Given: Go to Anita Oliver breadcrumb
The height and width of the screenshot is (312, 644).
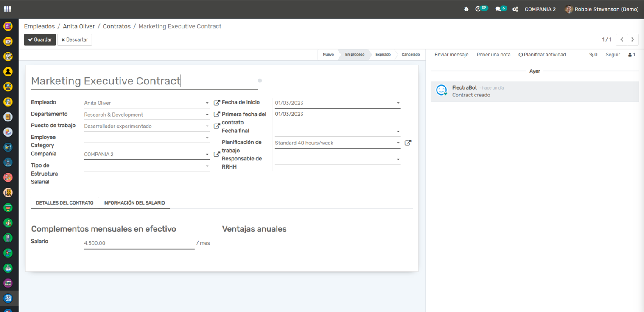Looking at the screenshot, I should [79, 26].
